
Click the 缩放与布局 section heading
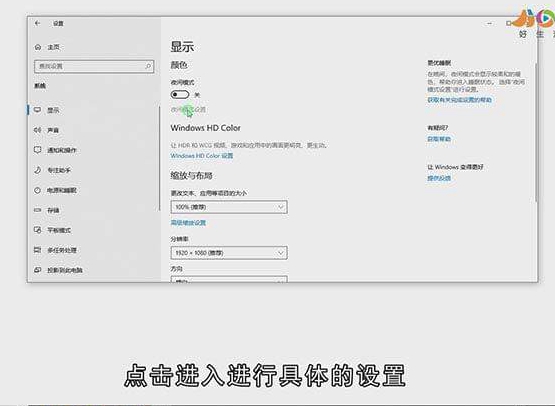point(191,176)
